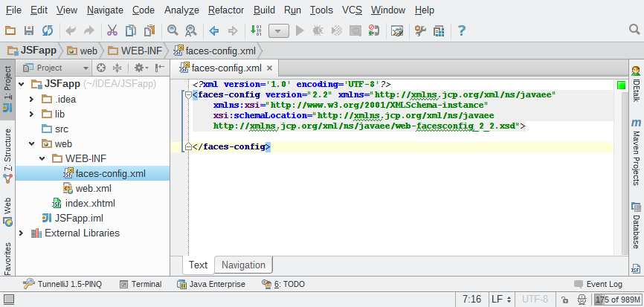Open Find magnifier toolbar icon
The height and width of the screenshot is (307, 644).
click(173, 30)
